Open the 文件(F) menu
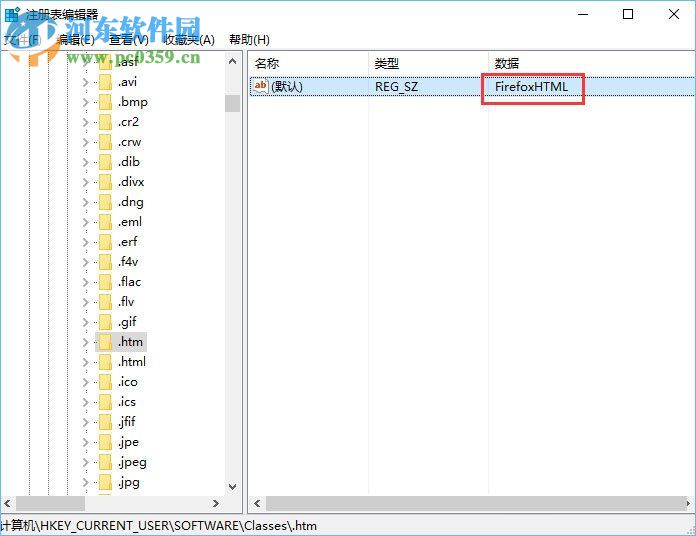696x536 pixels. point(22,40)
